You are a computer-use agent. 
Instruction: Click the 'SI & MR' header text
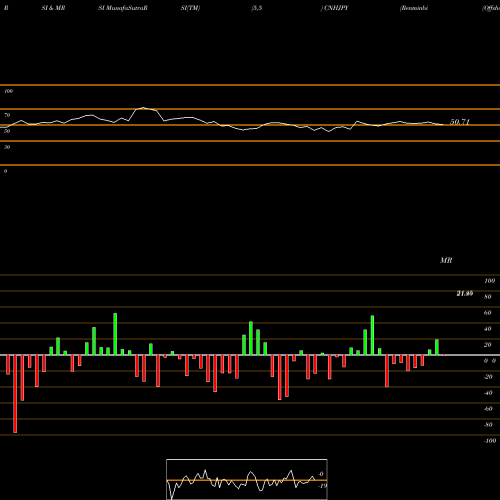coord(53,8)
